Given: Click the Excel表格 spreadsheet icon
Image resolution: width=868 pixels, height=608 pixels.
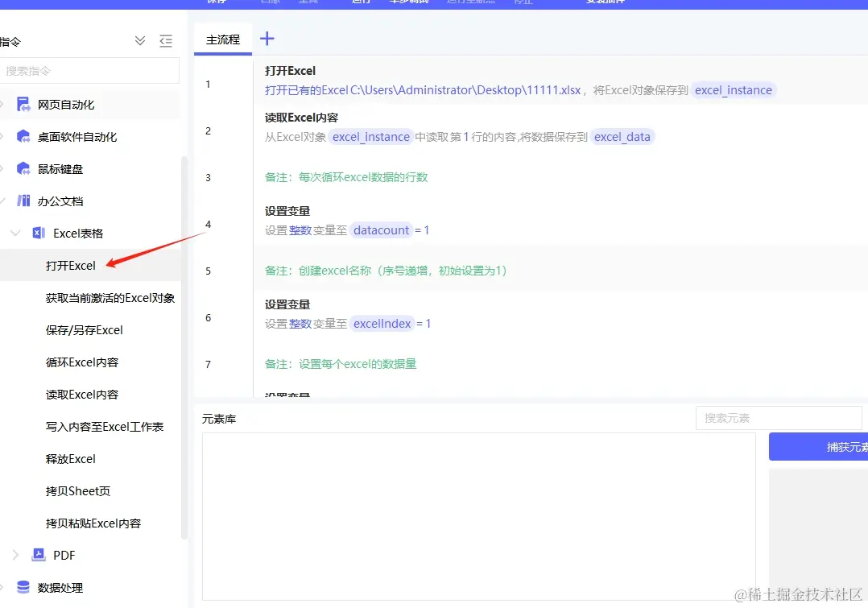Looking at the screenshot, I should (38, 233).
